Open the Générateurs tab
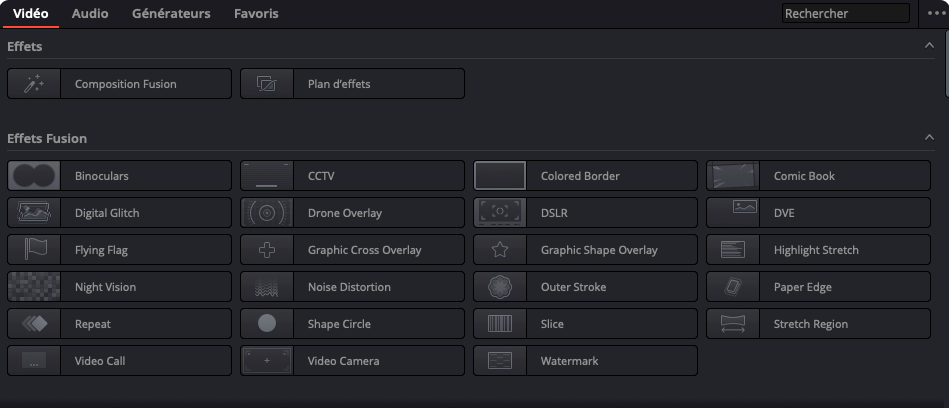This screenshot has width=949, height=408. pos(171,14)
